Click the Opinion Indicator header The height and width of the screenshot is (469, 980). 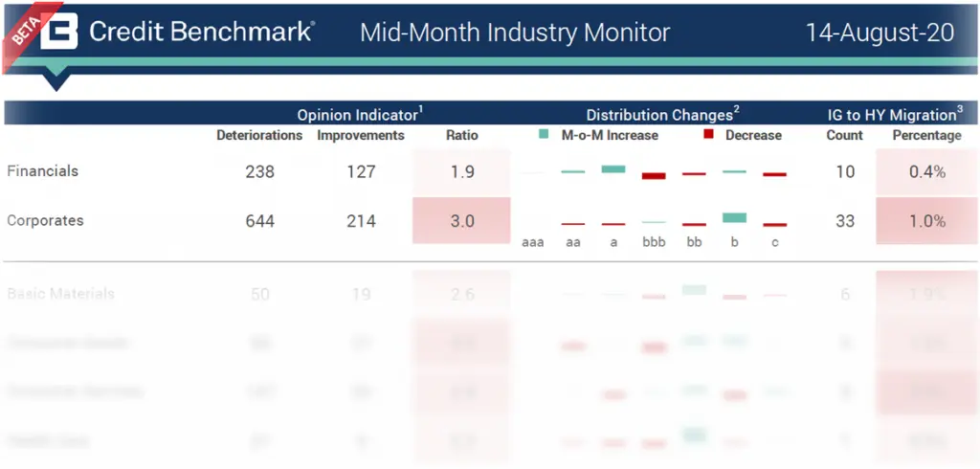[x=360, y=115]
